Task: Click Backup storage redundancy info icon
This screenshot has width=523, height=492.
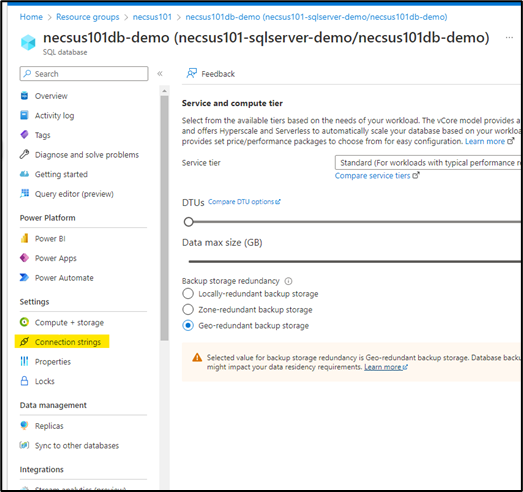Action: click(288, 281)
